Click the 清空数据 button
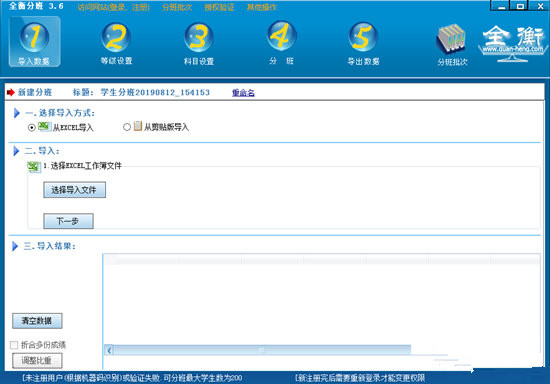Screen dimensions: 550x384 click(x=37, y=321)
